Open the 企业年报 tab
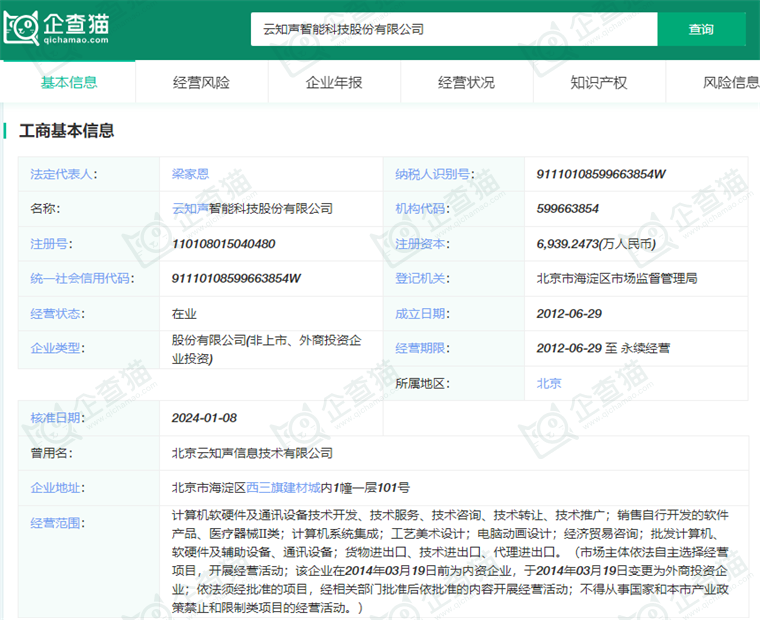Viewport: 760px width, 620px height. coord(334,82)
